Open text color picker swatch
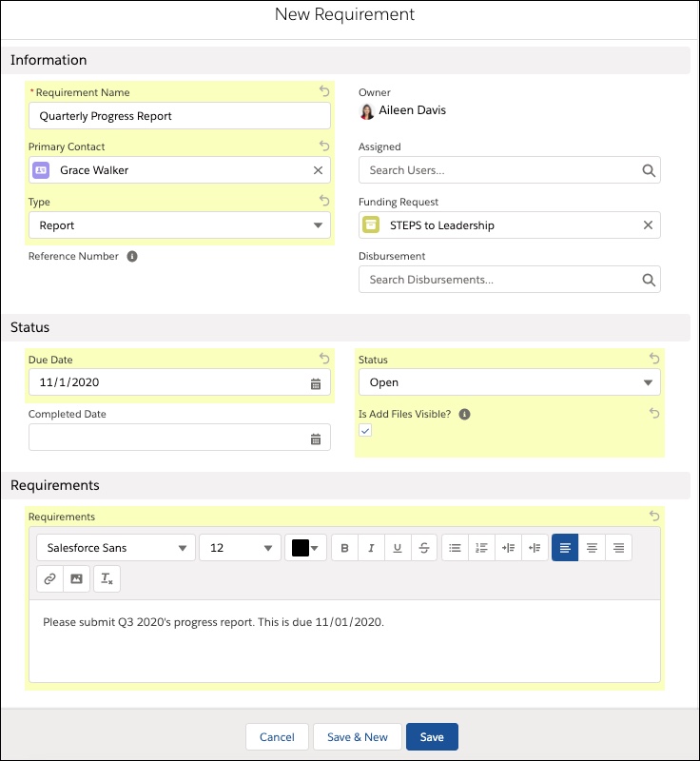This screenshot has width=700, height=761. pos(305,548)
